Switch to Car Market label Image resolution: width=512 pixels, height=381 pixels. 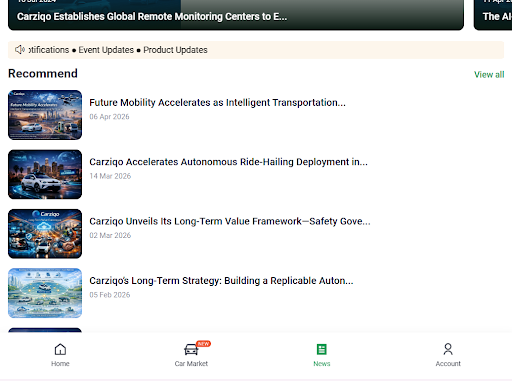(x=191, y=364)
